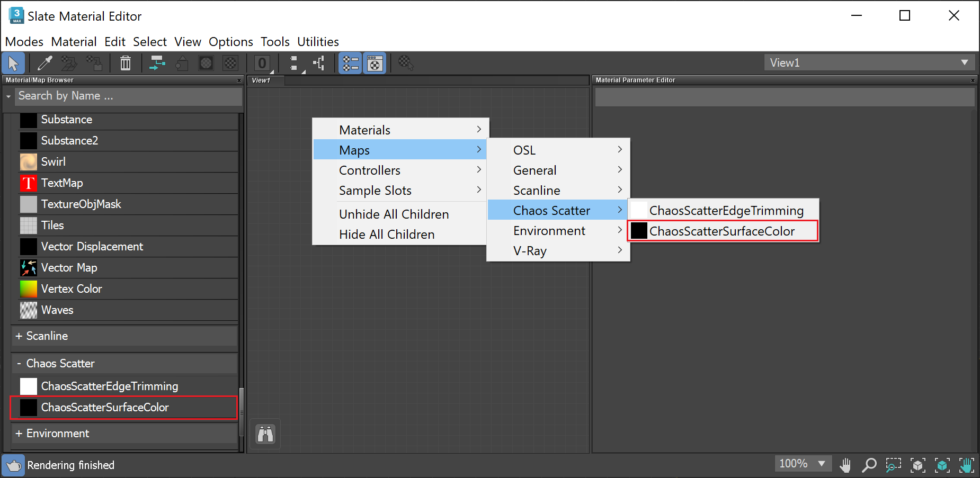Activate the Select tool arrow icon

coord(13,62)
